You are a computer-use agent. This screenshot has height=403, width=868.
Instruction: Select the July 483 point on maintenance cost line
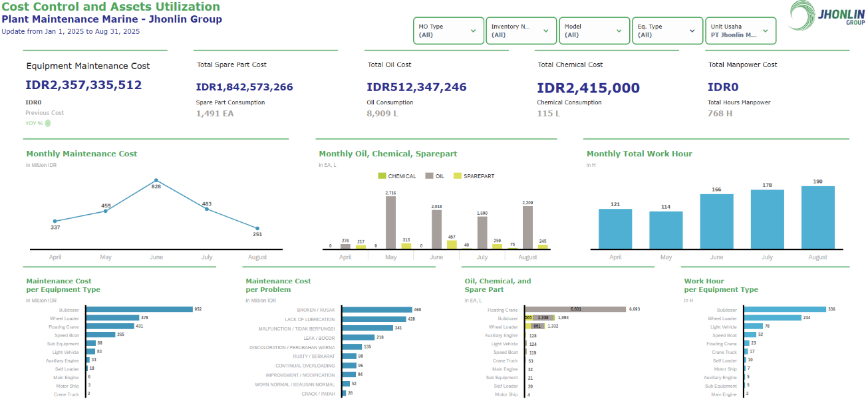pyautogui.click(x=207, y=209)
